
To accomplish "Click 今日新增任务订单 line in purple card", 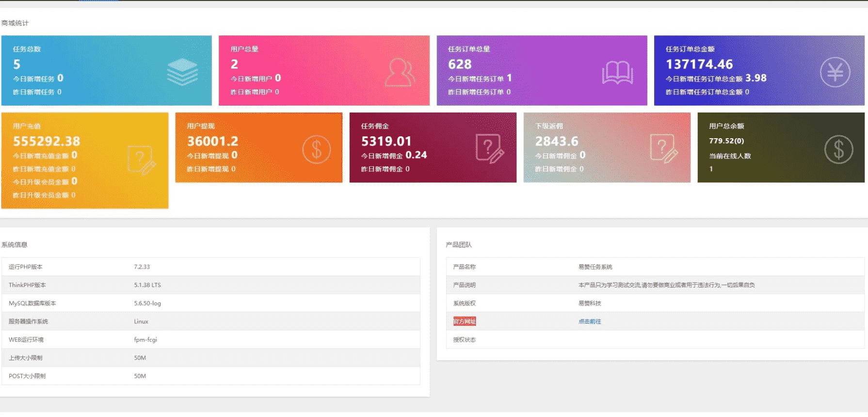I will 480,78.
